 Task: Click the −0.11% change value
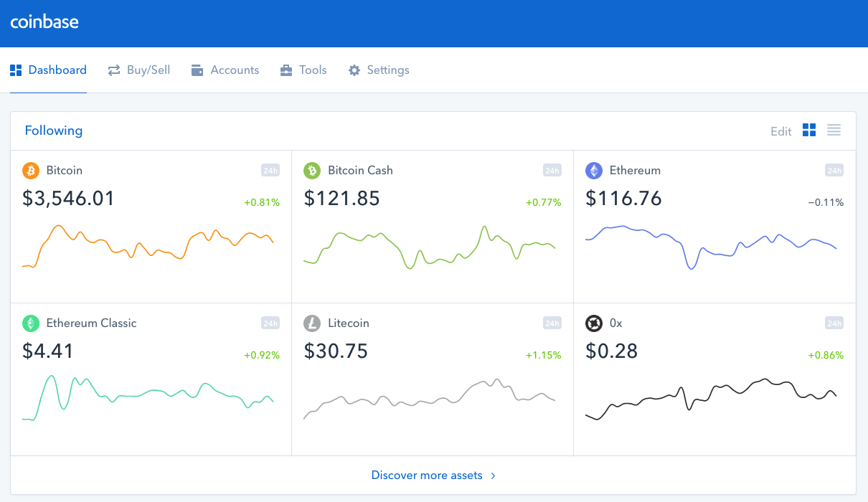(x=826, y=203)
